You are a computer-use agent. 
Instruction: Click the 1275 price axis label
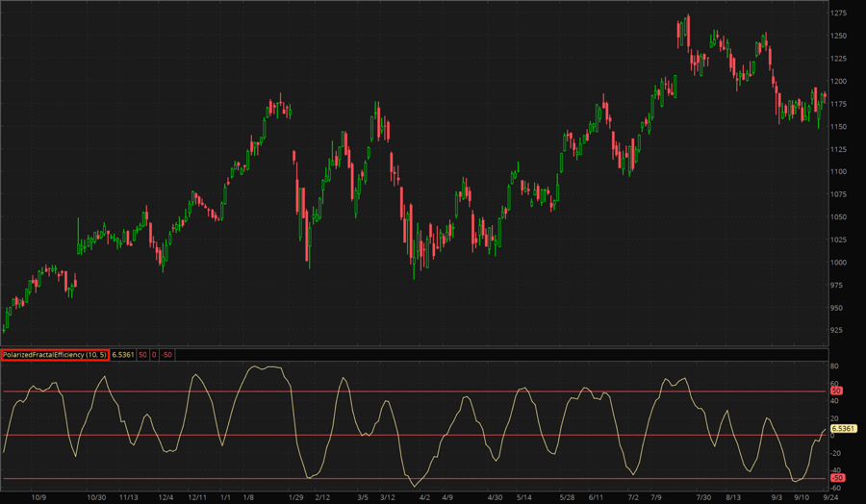click(x=840, y=13)
